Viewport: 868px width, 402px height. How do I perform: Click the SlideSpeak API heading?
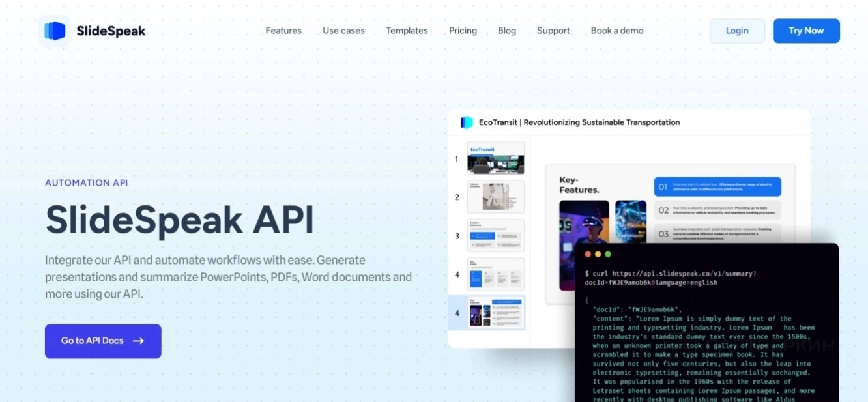(x=179, y=220)
